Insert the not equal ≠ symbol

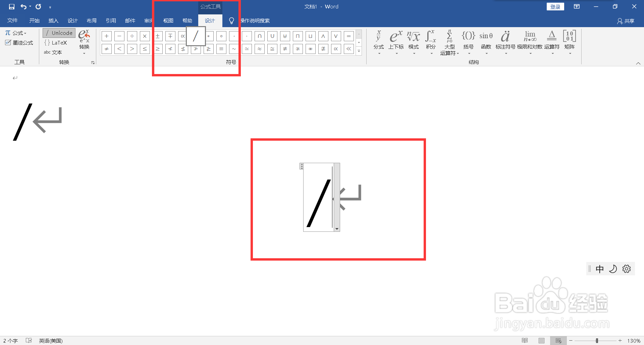(x=107, y=49)
